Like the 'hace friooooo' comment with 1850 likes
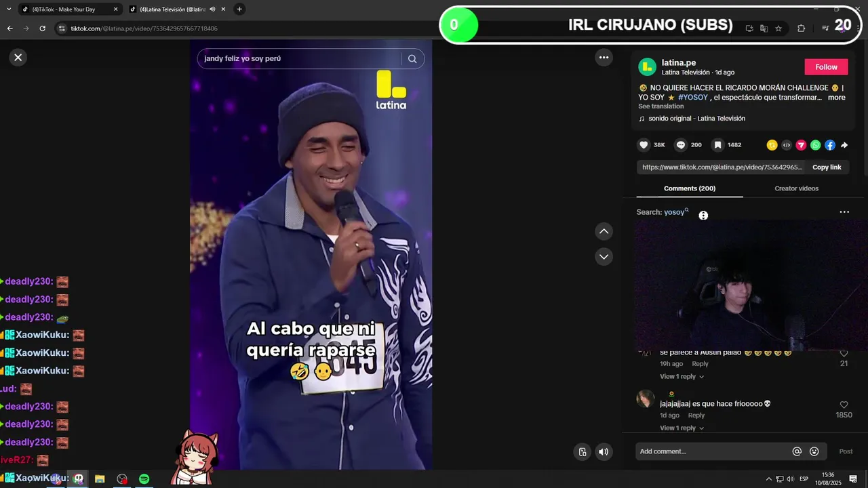Viewport: 868px width, 488px height. coord(844,405)
